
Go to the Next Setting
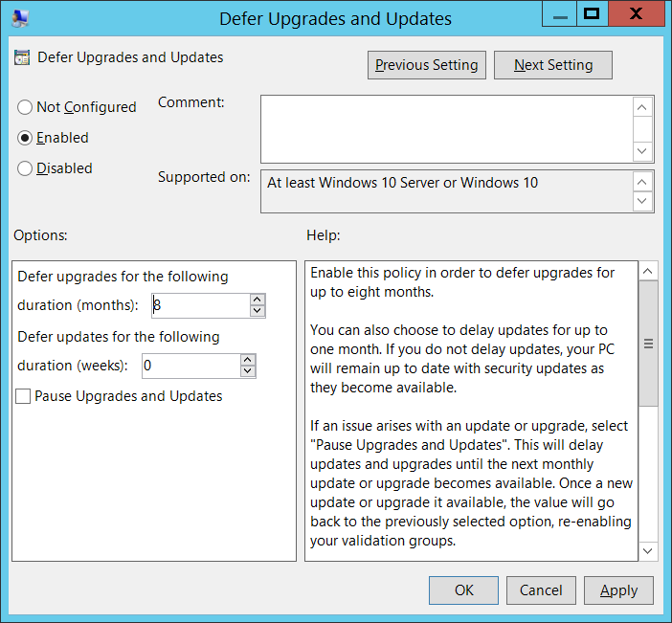[x=553, y=65]
